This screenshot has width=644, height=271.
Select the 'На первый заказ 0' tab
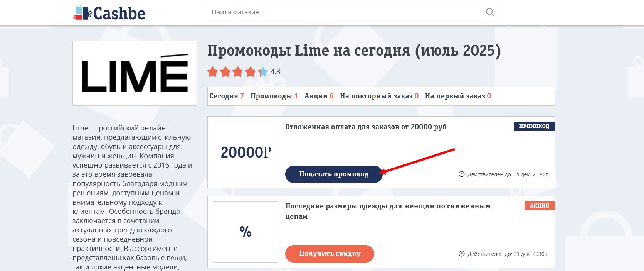click(458, 96)
